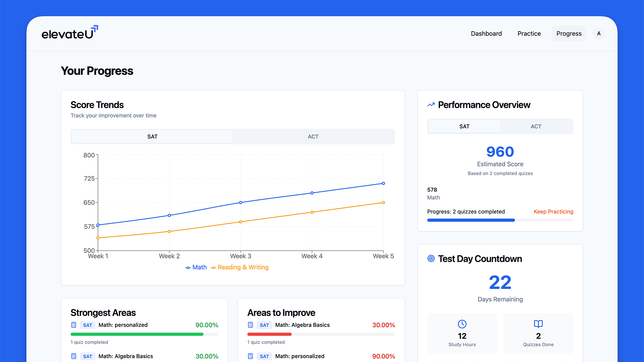Go to the Dashboard page
Image resolution: width=644 pixels, height=362 pixels.
click(x=486, y=34)
